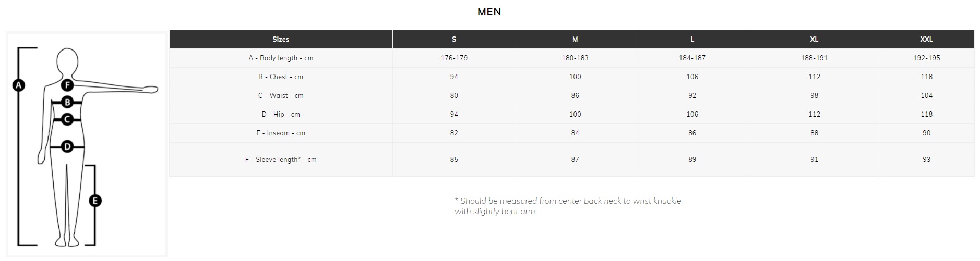980x261 pixels.
Task: Click the E inseam marker
Action: click(x=95, y=201)
